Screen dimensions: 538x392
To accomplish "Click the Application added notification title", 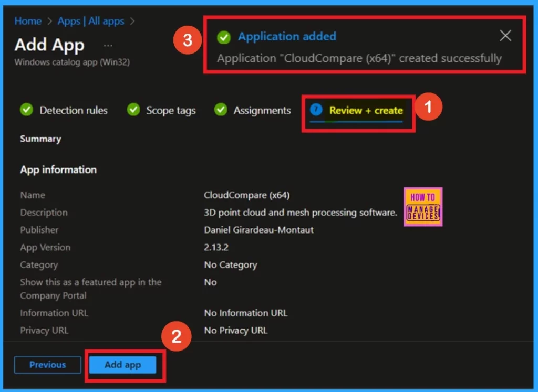I will 287,36.
